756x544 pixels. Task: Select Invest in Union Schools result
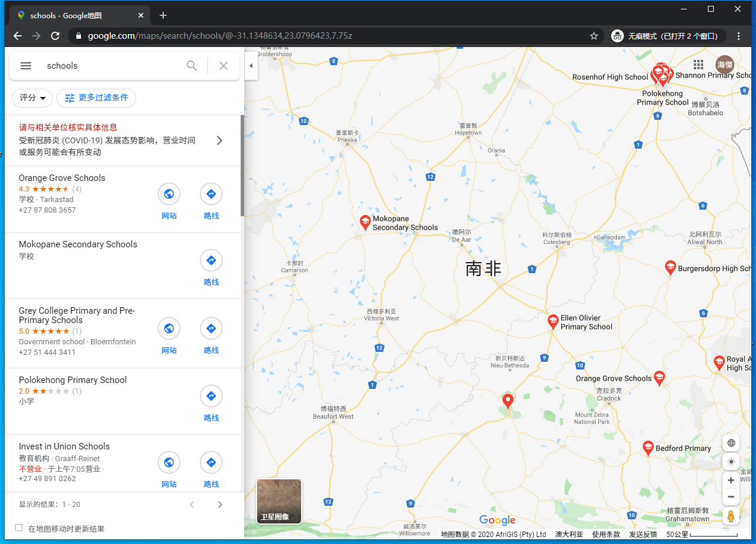click(x=64, y=446)
